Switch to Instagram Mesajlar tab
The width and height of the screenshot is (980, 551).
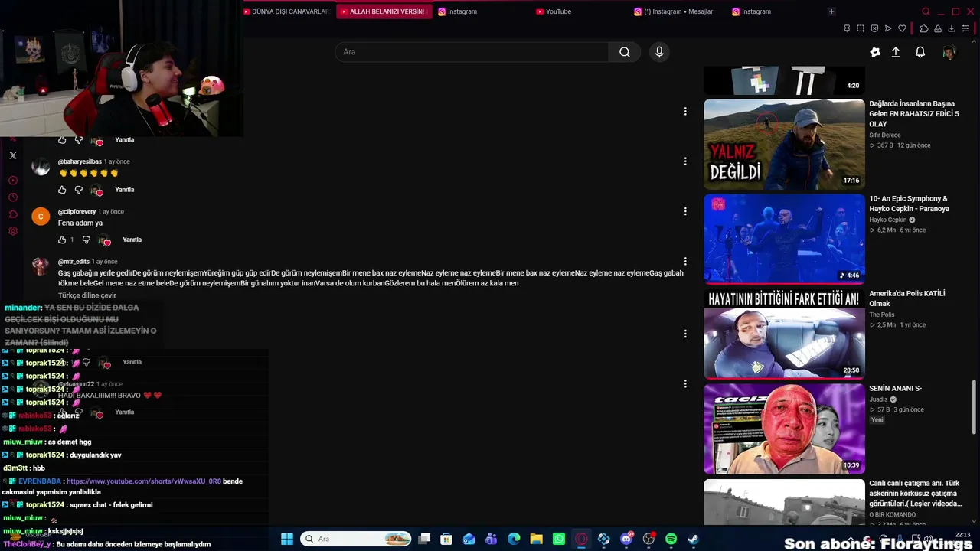tap(678, 11)
